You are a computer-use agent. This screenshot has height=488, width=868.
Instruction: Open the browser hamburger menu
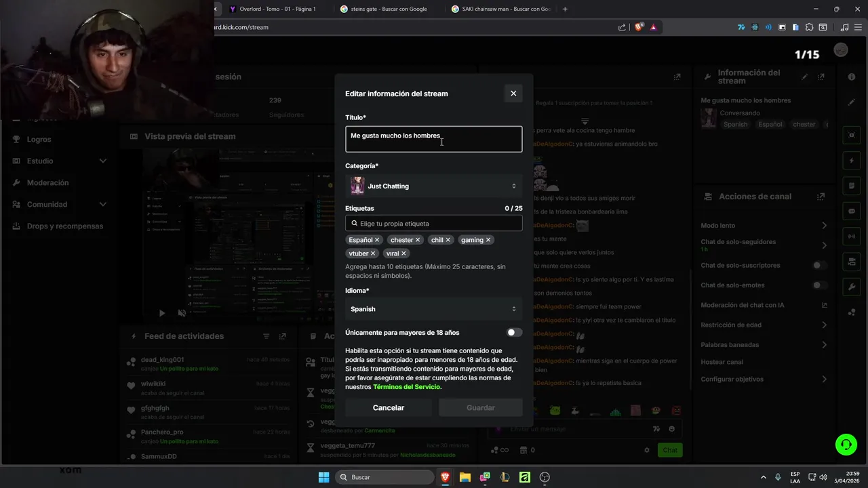859,27
